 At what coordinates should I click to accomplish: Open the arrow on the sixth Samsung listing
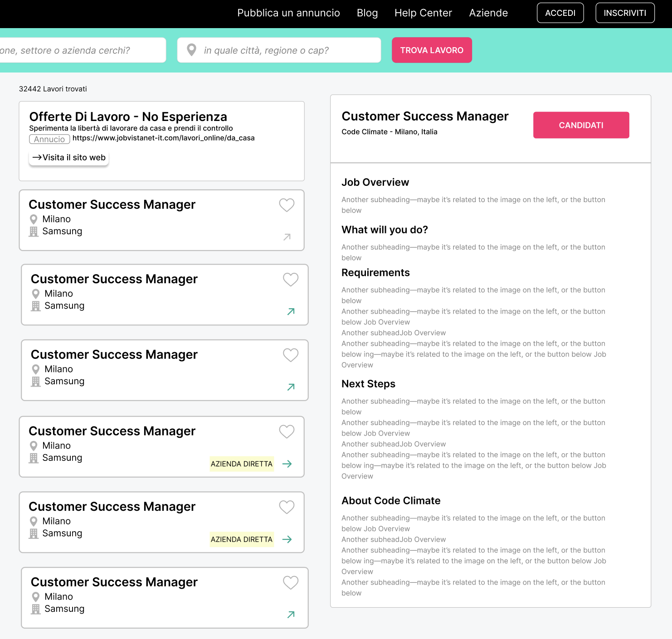(x=291, y=615)
